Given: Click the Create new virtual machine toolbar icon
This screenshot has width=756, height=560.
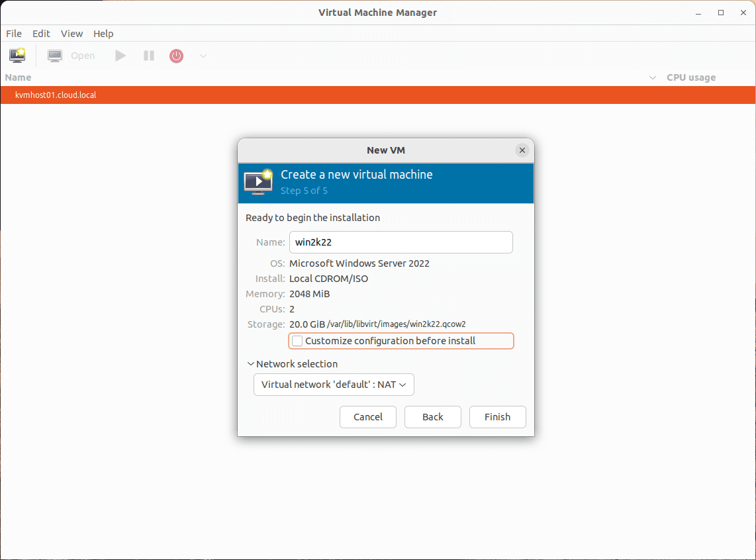Looking at the screenshot, I should [17, 56].
